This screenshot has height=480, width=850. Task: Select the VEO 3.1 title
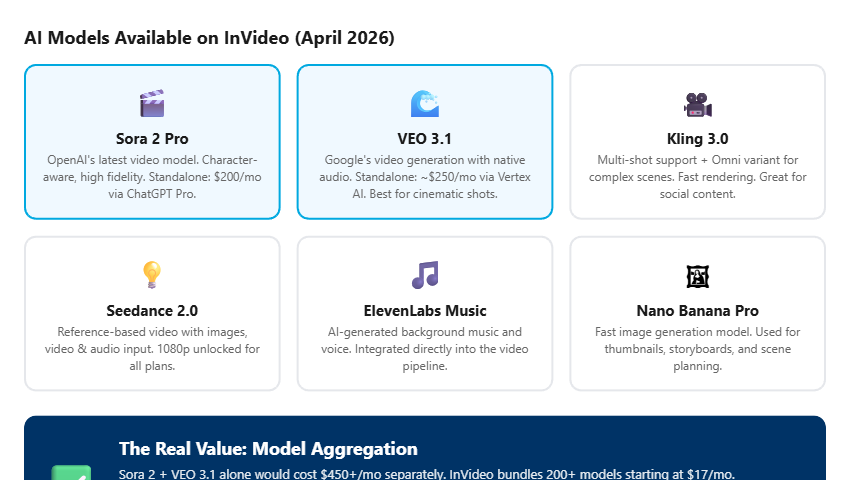click(x=424, y=139)
